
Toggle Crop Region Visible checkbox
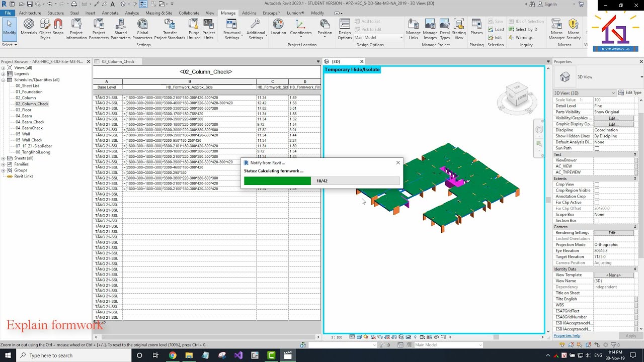click(x=597, y=191)
